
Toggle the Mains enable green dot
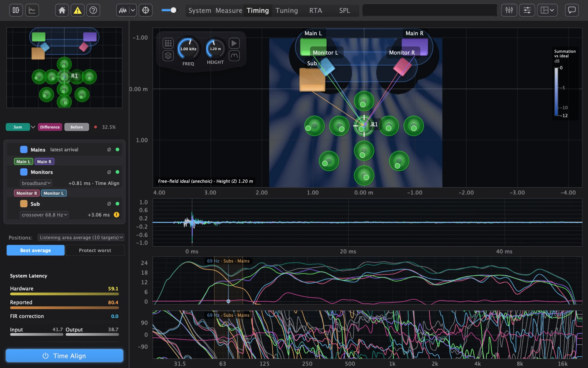click(117, 150)
